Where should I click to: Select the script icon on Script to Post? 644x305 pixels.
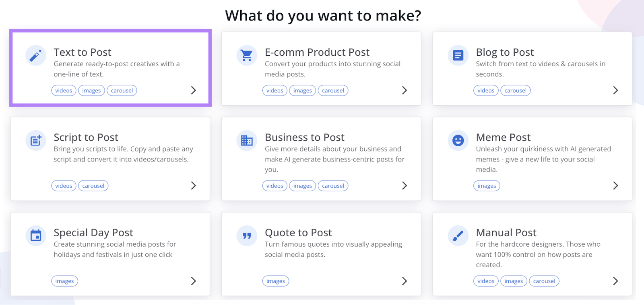(35, 141)
